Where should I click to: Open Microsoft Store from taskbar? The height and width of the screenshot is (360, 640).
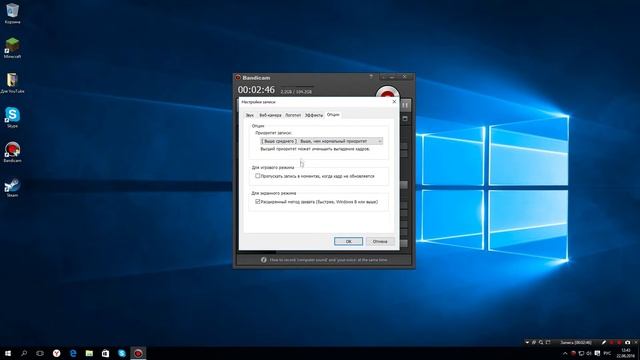105,353
